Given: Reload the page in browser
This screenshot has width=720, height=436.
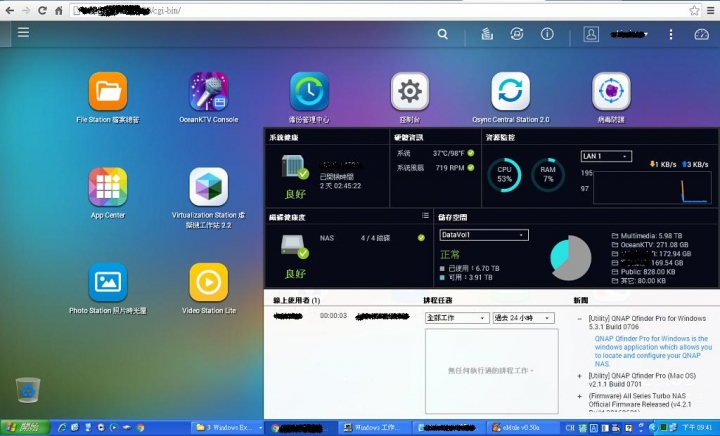Looking at the screenshot, I should (x=42, y=10).
